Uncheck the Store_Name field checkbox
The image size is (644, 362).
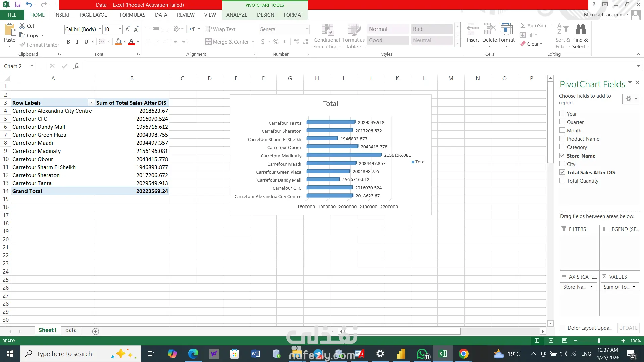coord(562,156)
